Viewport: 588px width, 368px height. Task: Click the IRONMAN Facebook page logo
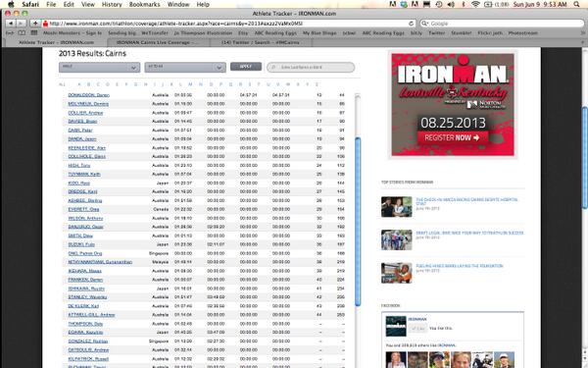tap(396, 327)
